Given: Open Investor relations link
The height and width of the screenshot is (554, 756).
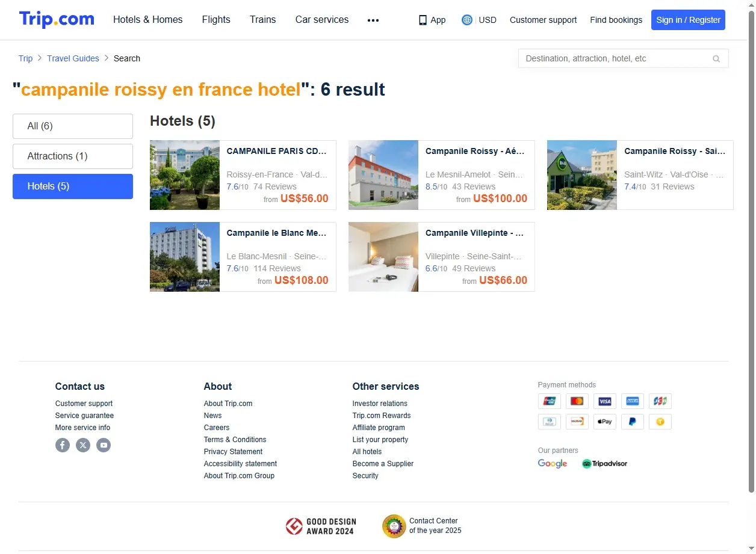Looking at the screenshot, I should pos(380,404).
